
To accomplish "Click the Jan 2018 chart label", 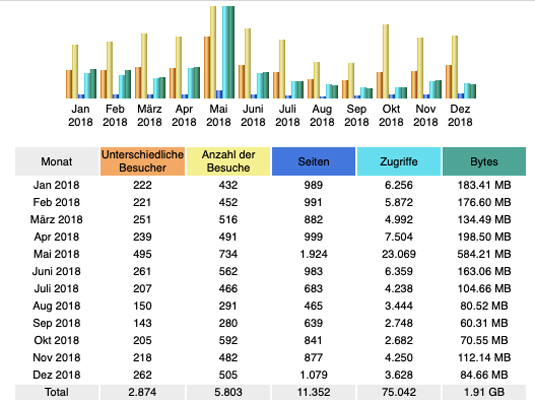I will (81, 115).
